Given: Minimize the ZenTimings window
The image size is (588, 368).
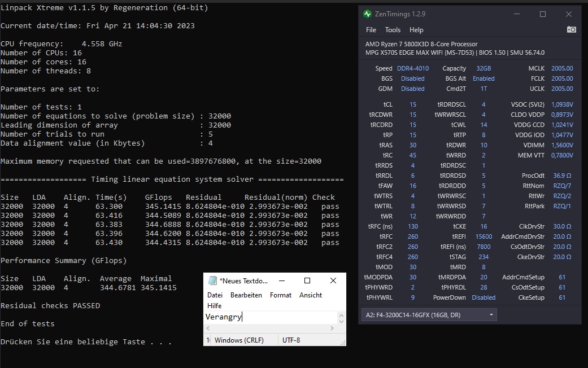Looking at the screenshot, I should (x=517, y=14).
